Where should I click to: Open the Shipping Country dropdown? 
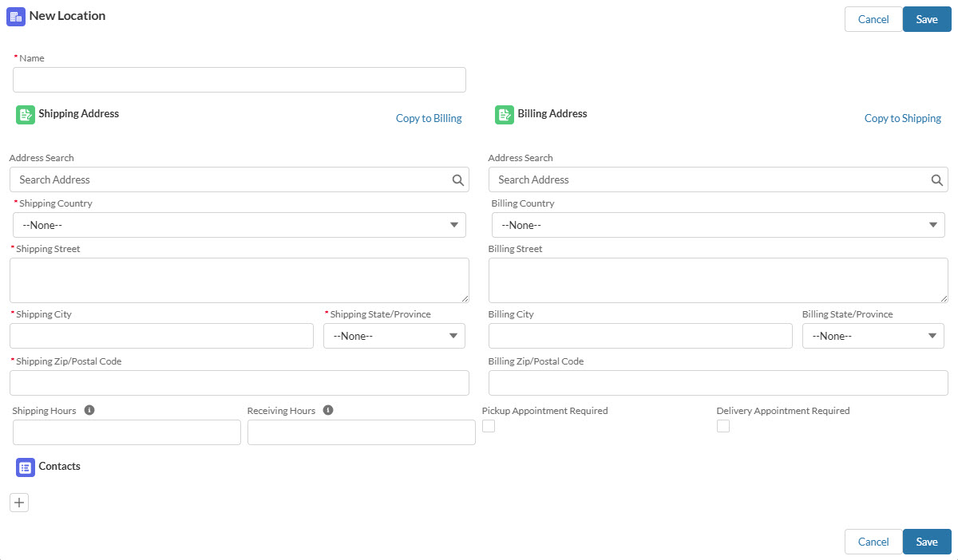tap(239, 225)
